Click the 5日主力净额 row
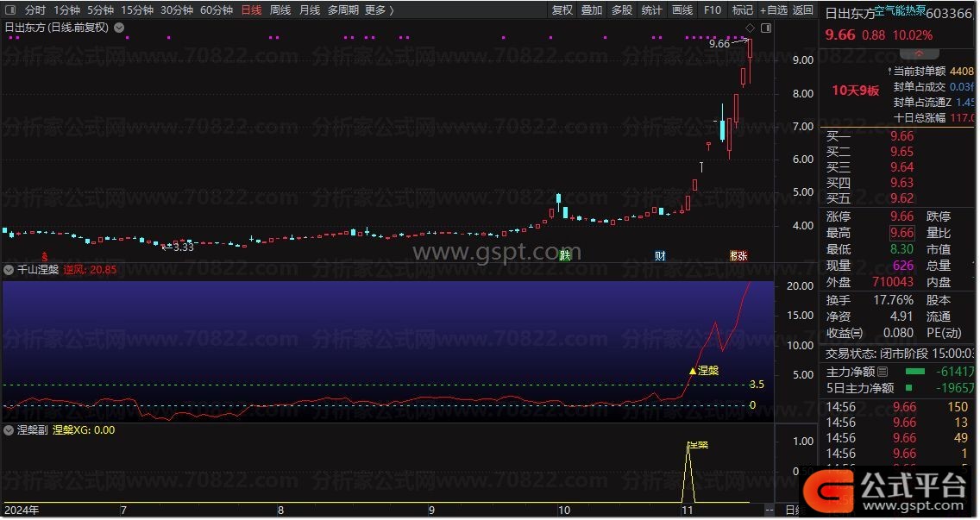The image size is (980, 520). [900, 388]
